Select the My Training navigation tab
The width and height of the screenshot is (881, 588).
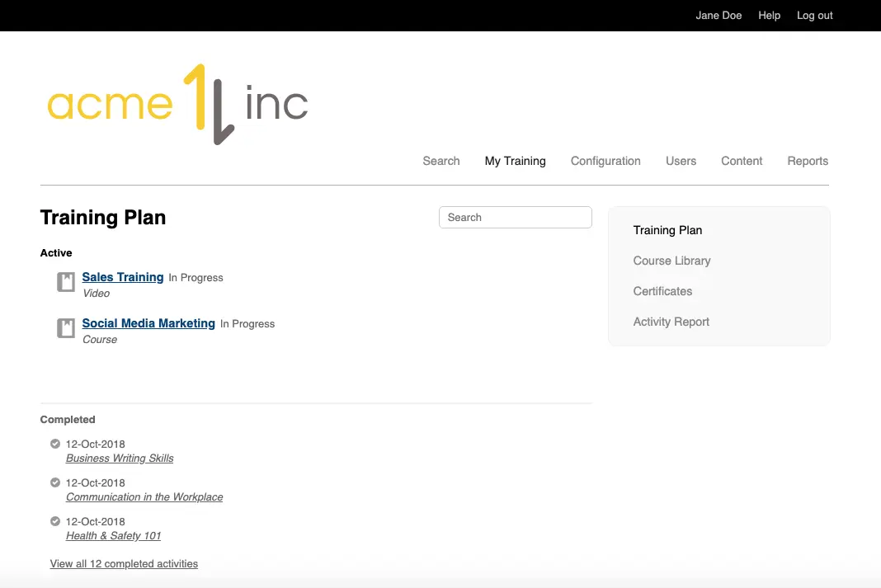click(515, 161)
